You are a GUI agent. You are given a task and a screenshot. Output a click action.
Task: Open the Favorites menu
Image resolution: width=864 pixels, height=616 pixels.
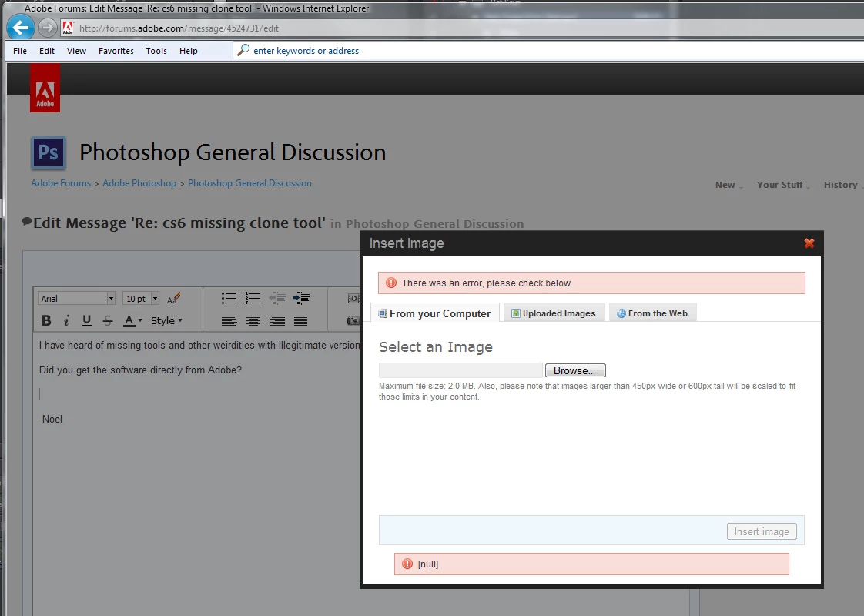(x=116, y=51)
